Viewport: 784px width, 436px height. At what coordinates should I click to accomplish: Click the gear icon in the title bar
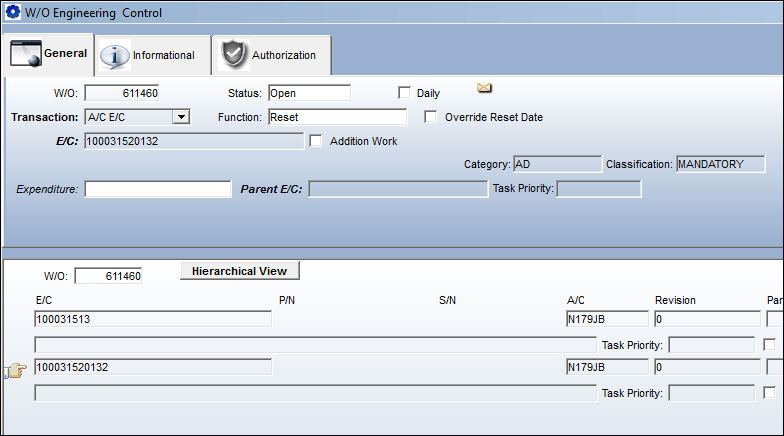12,12
